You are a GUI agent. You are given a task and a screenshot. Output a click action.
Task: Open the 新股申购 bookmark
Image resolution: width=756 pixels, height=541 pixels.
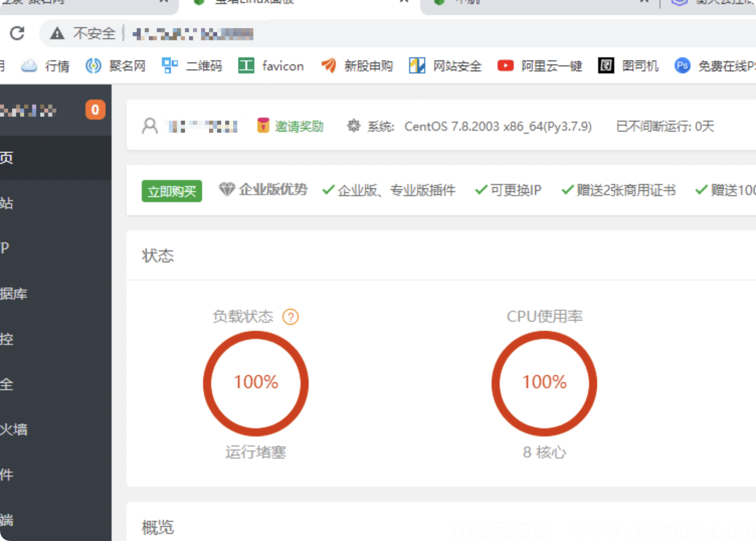click(x=357, y=66)
